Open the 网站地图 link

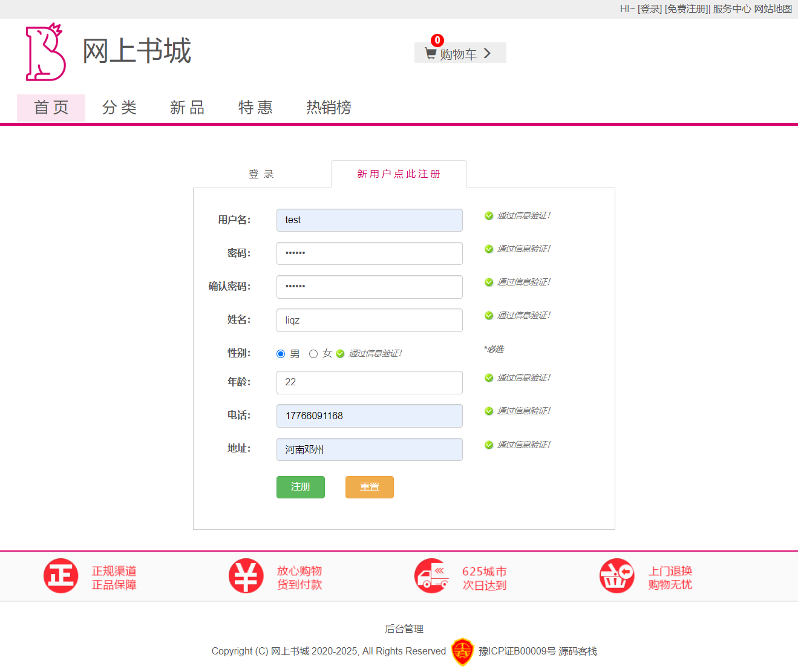coord(773,9)
